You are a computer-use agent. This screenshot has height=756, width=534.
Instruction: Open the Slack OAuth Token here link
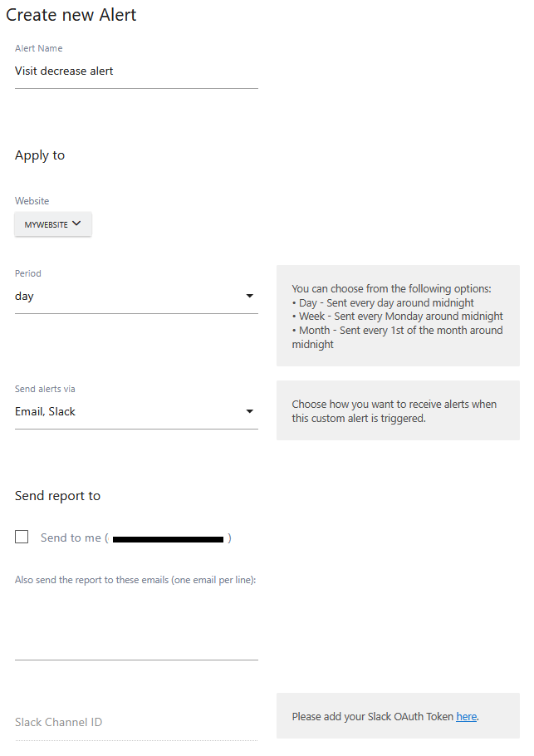[x=466, y=716]
